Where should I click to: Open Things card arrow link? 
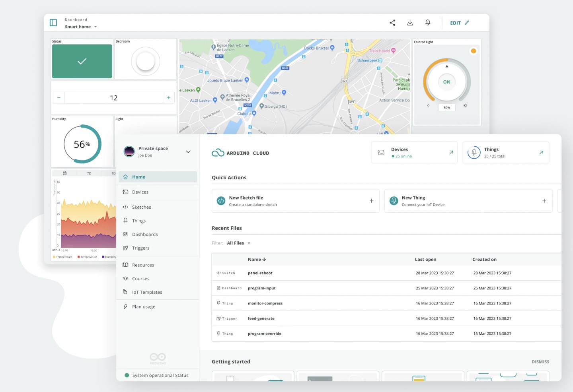pos(541,152)
